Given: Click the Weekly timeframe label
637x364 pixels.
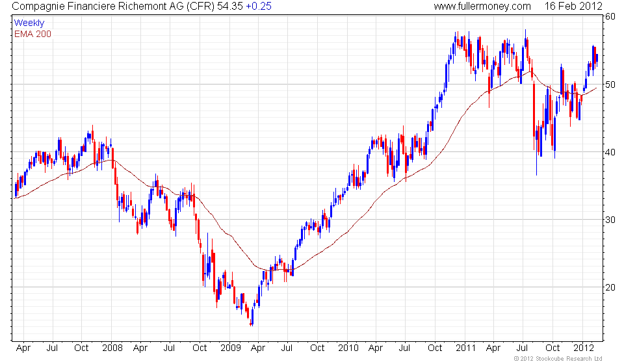Looking at the screenshot, I should pyautogui.click(x=29, y=23).
